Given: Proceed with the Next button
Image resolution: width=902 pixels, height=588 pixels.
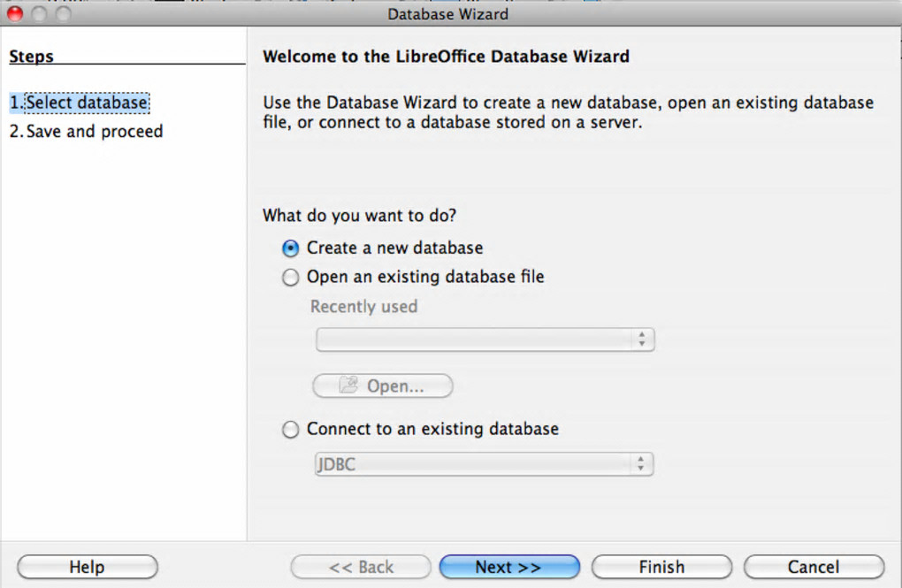Looking at the screenshot, I should coord(508,567).
